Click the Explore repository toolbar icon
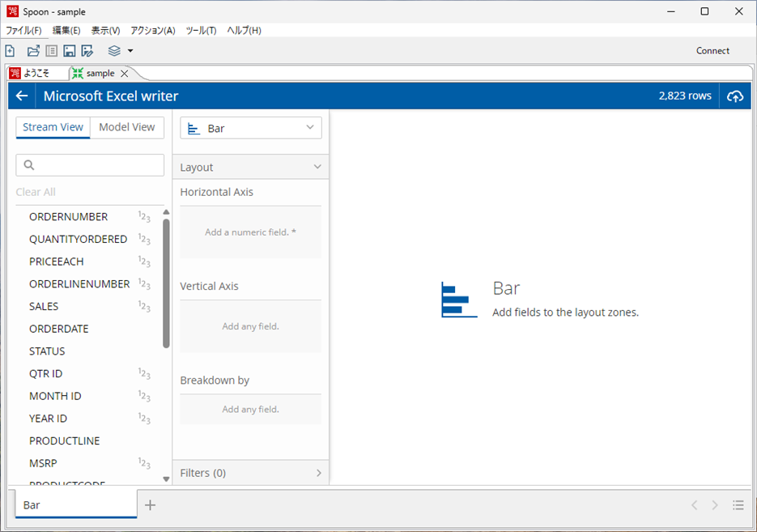The width and height of the screenshot is (757, 532). (52, 51)
